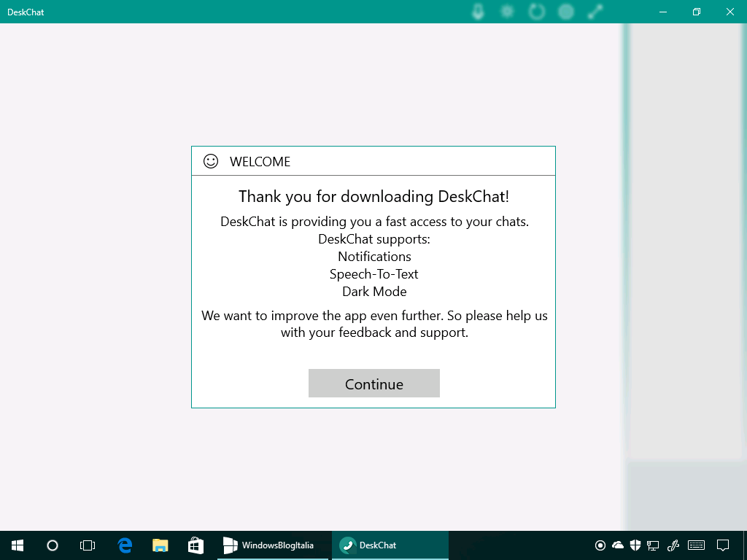The image size is (747, 560).
Task: Click the DeskChat taskbar button
Action: pos(390,545)
